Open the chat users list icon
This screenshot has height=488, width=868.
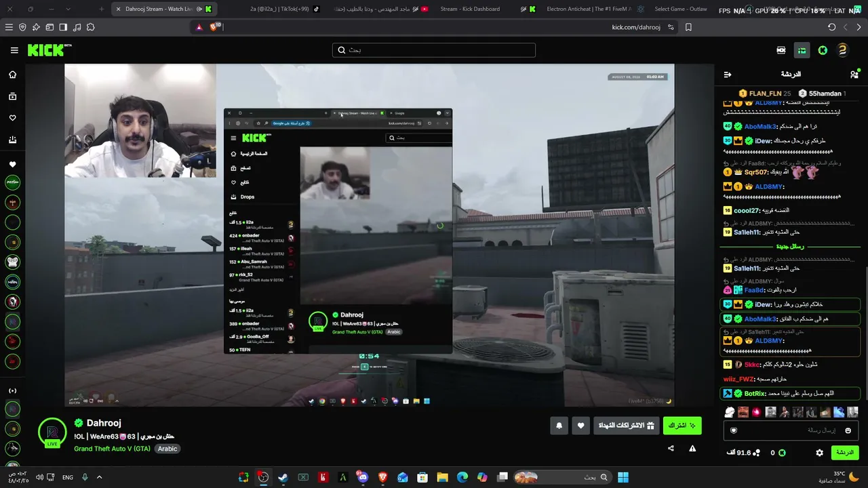point(854,74)
